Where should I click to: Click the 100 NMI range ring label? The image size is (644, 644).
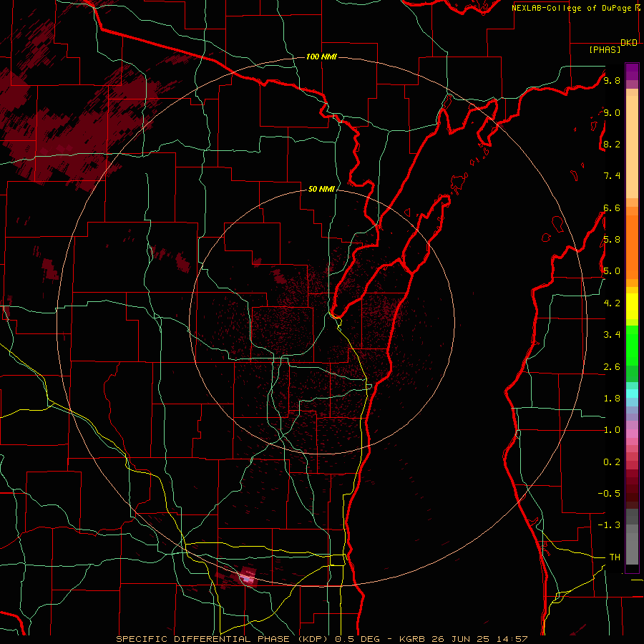321,57
